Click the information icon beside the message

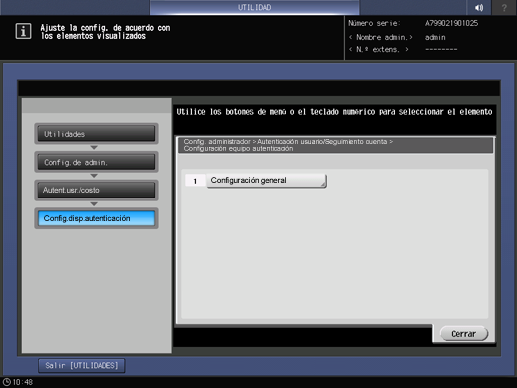(23, 31)
